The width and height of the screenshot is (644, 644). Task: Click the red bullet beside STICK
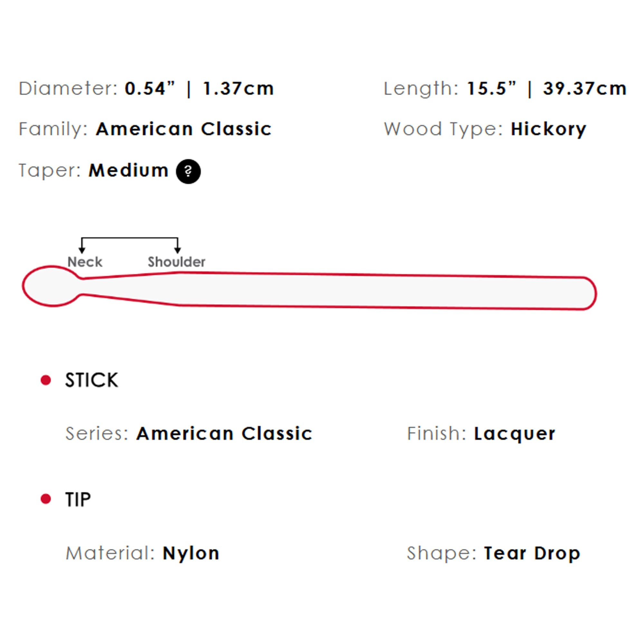[46, 380]
